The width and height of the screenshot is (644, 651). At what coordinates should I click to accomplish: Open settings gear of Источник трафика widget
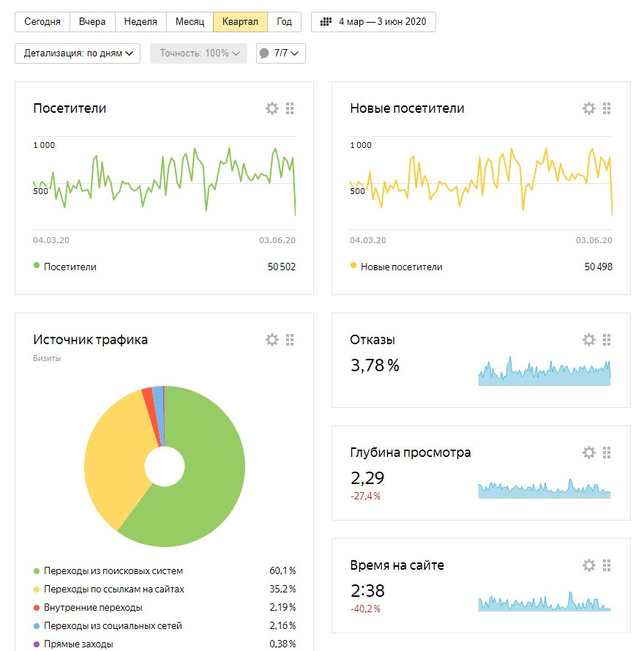[x=272, y=340]
